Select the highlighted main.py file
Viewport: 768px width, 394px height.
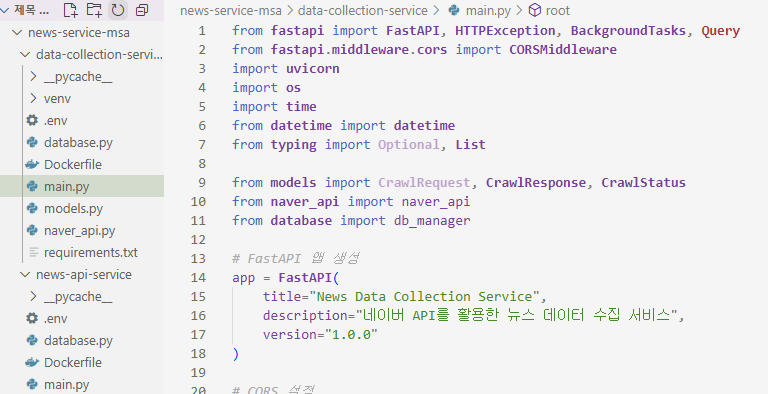[82, 186]
